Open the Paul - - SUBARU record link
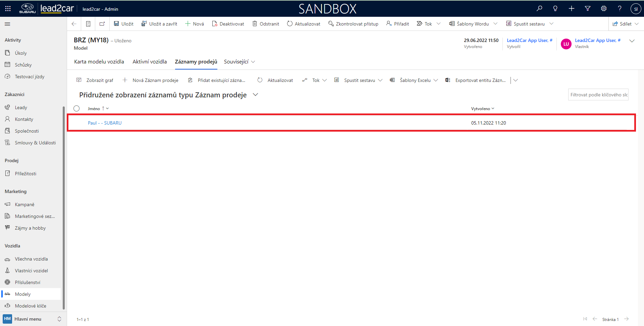 105,123
